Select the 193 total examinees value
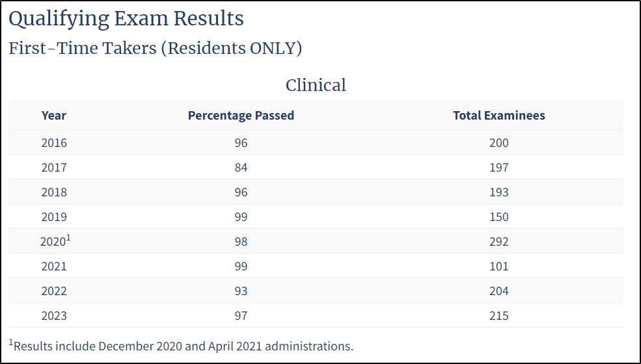 [x=499, y=192]
